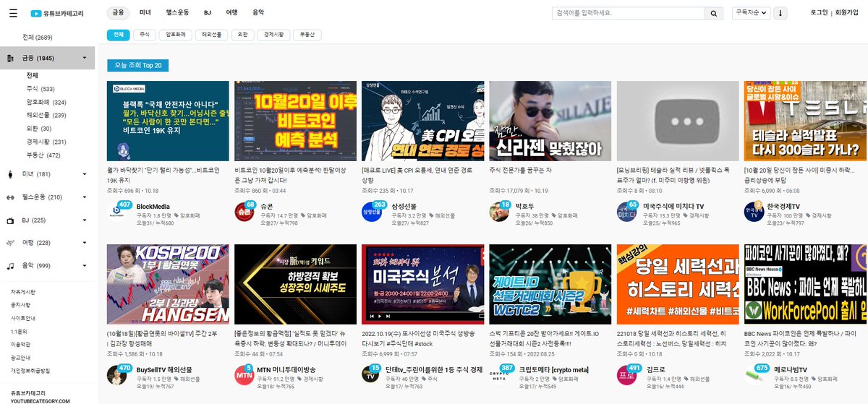The height and width of the screenshot is (404, 868).
Task: Expand the BJ category arrow
Action: tap(85, 220)
